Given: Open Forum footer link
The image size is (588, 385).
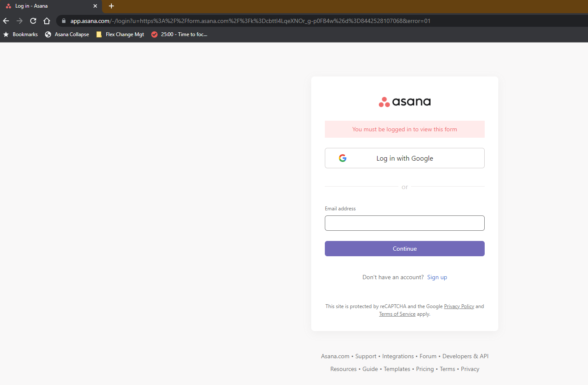Looking at the screenshot, I should pyautogui.click(x=428, y=356).
